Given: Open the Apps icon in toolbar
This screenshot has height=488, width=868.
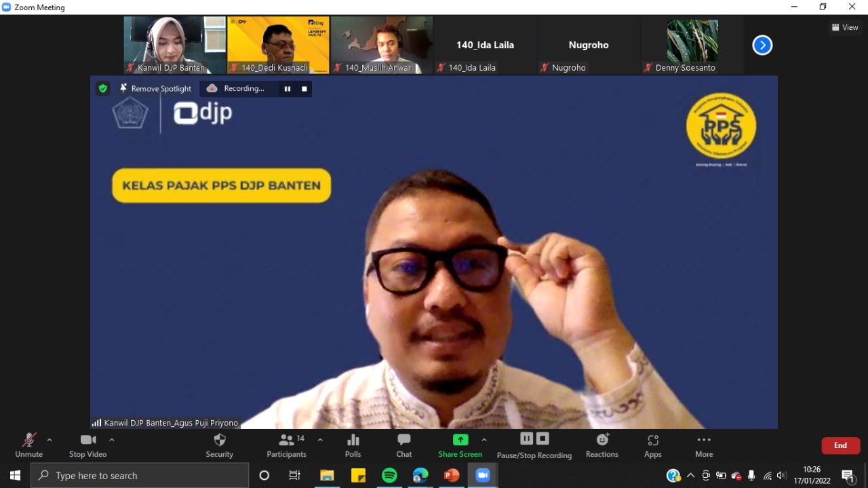Looking at the screenshot, I should coord(652,445).
